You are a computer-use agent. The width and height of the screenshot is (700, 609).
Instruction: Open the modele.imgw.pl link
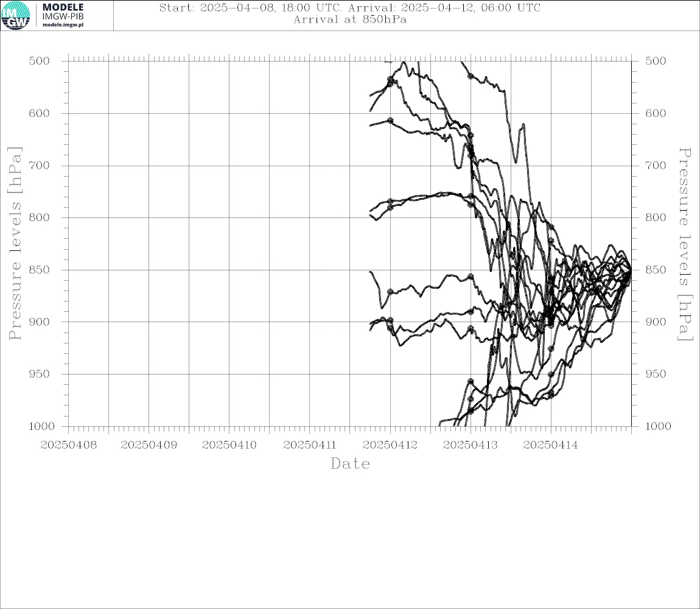tap(63, 24)
